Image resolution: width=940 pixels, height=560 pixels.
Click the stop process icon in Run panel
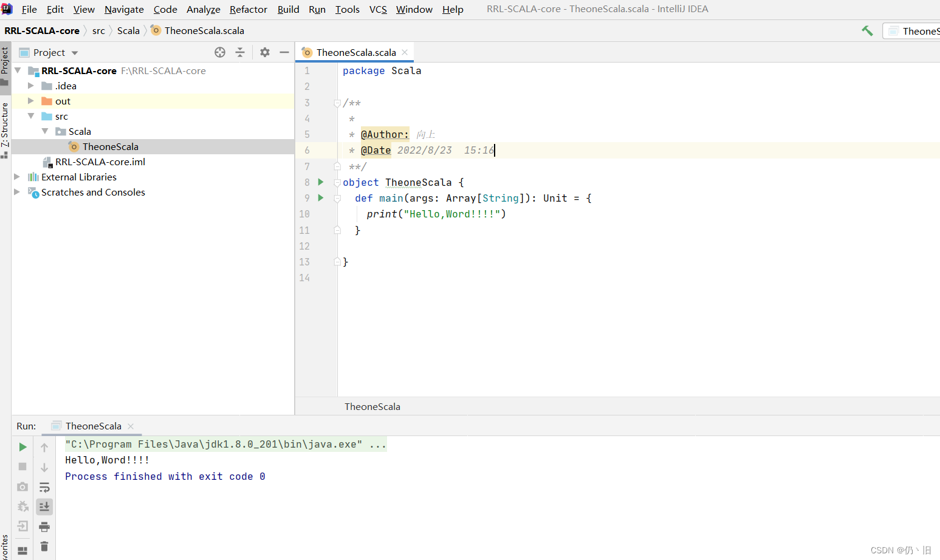pyautogui.click(x=22, y=466)
